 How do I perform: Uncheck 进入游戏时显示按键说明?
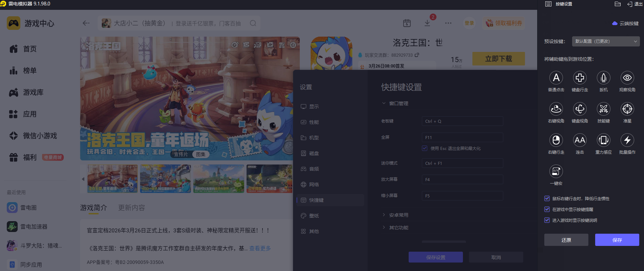[547, 220]
